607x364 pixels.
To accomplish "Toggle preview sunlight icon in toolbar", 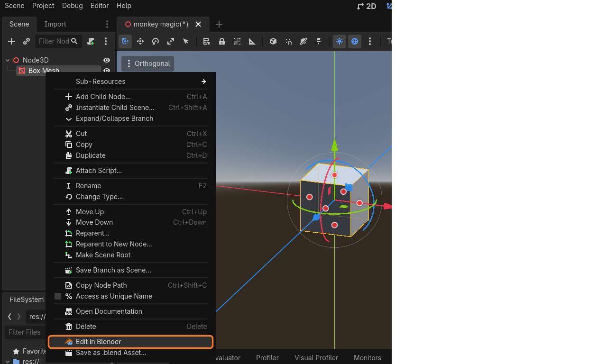I will (340, 41).
